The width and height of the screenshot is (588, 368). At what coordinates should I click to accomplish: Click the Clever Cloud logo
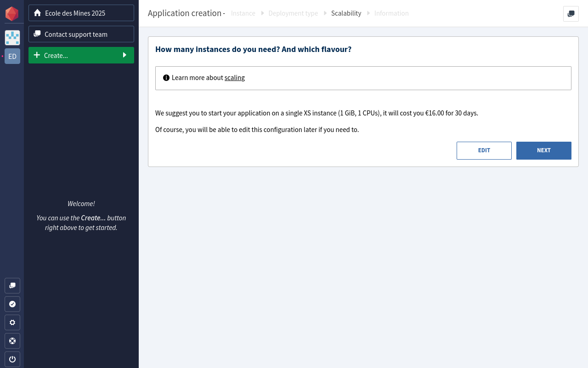12,14
